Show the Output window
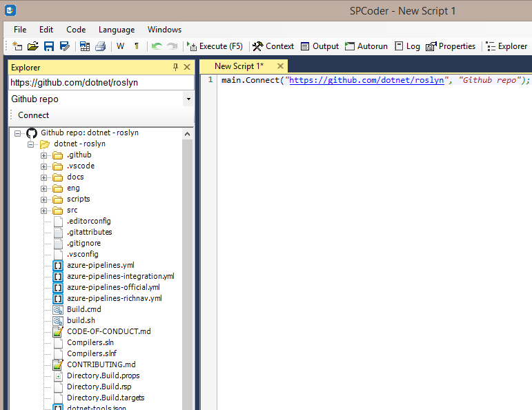The height and width of the screenshot is (410, 532). tap(319, 46)
